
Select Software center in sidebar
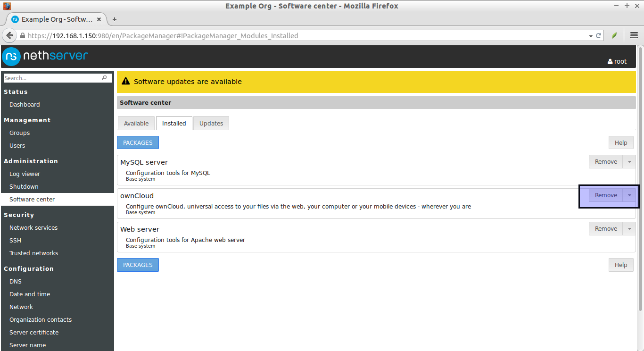(57, 200)
